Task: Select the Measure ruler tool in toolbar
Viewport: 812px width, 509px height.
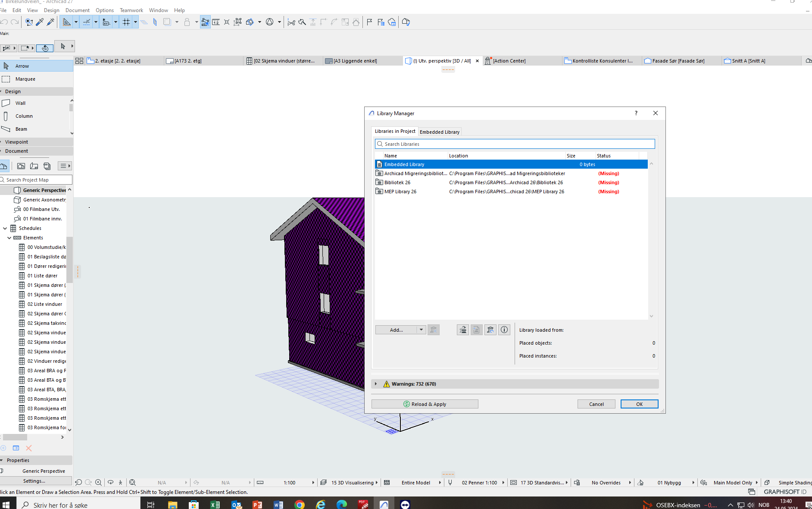Action: pos(216,22)
